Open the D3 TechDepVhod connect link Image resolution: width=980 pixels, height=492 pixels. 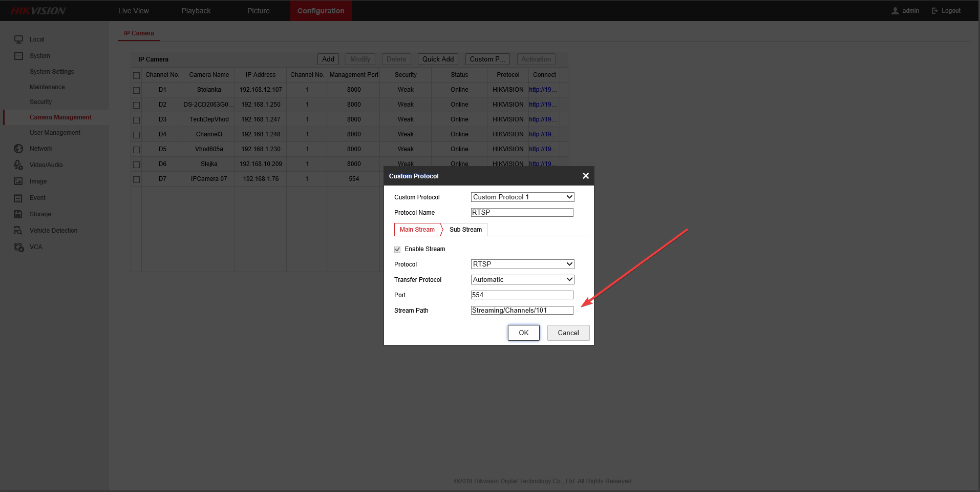(543, 119)
